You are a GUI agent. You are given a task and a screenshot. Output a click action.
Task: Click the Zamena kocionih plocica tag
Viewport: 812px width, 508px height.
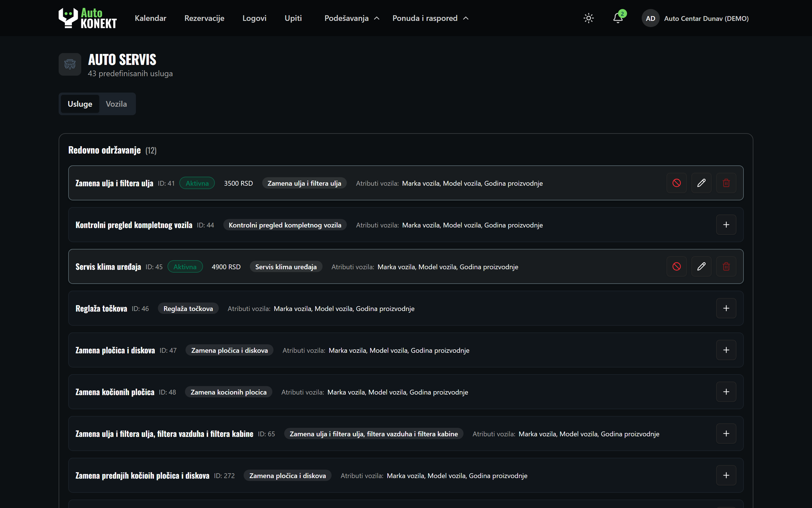228,392
